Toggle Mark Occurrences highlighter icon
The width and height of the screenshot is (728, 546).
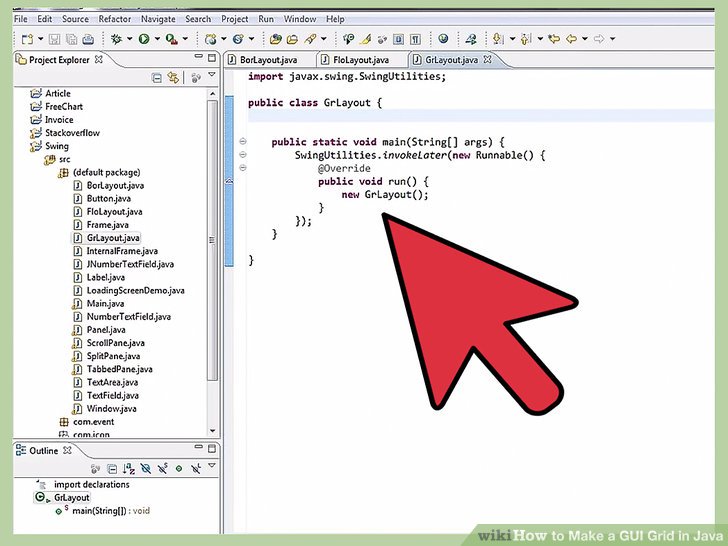coord(365,39)
